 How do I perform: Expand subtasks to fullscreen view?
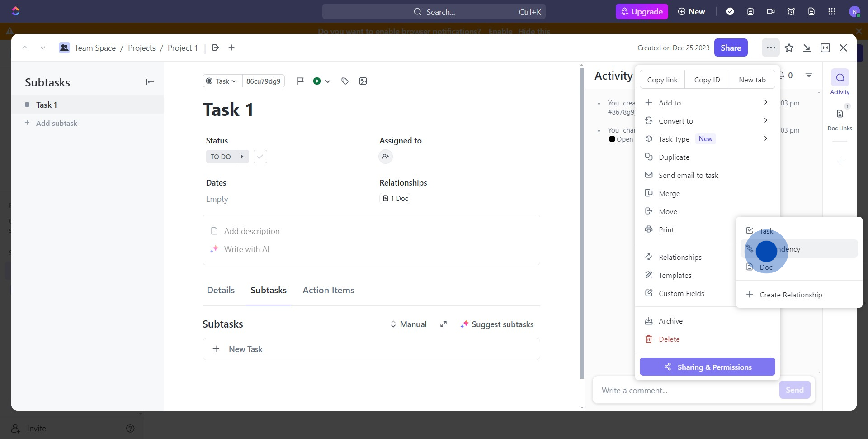[443, 324]
